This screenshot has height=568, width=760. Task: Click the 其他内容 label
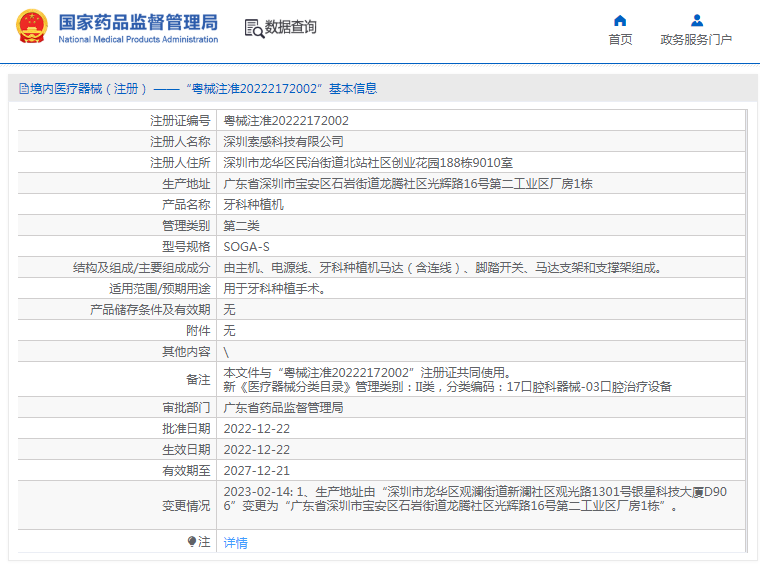pos(186,352)
